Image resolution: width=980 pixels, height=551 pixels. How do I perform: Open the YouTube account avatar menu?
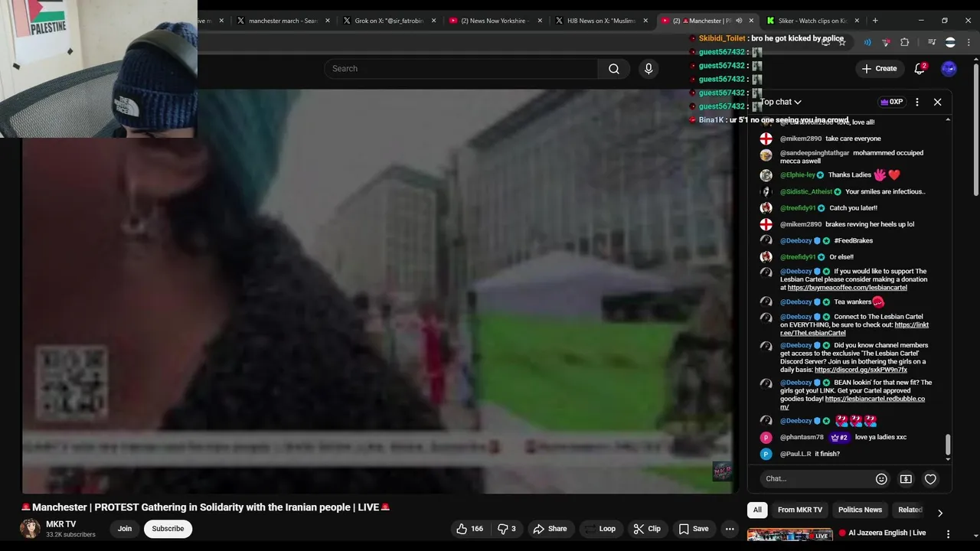949,69
